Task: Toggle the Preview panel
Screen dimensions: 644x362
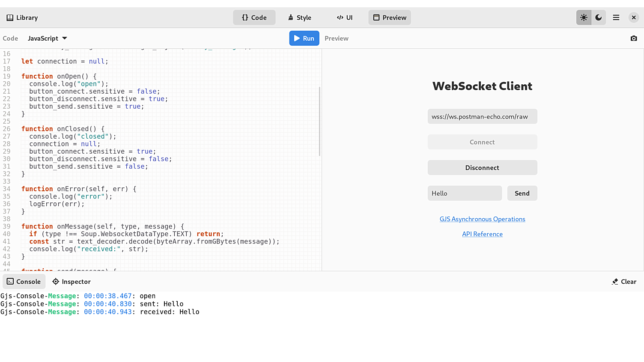Action: tap(390, 18)
